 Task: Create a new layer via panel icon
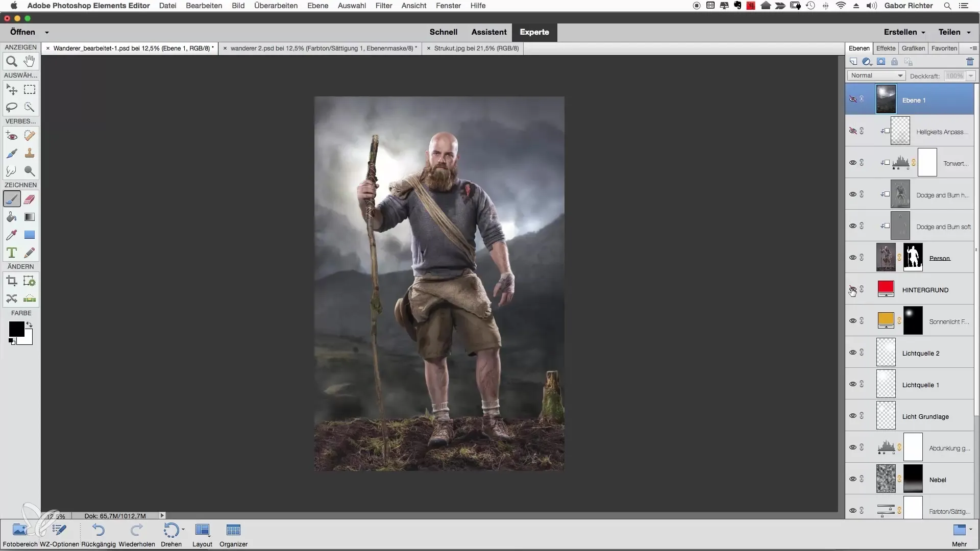[x=853, y=62]
